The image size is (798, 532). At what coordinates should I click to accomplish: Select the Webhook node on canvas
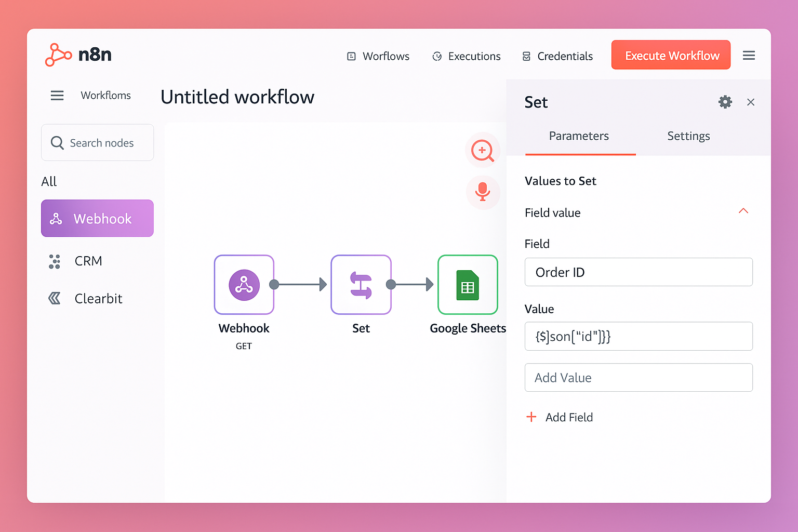tap(244, 285)
